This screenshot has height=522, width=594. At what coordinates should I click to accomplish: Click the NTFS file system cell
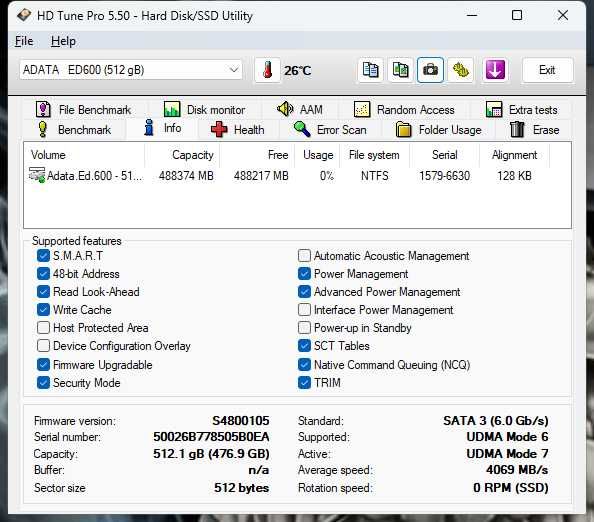(374, 176)
